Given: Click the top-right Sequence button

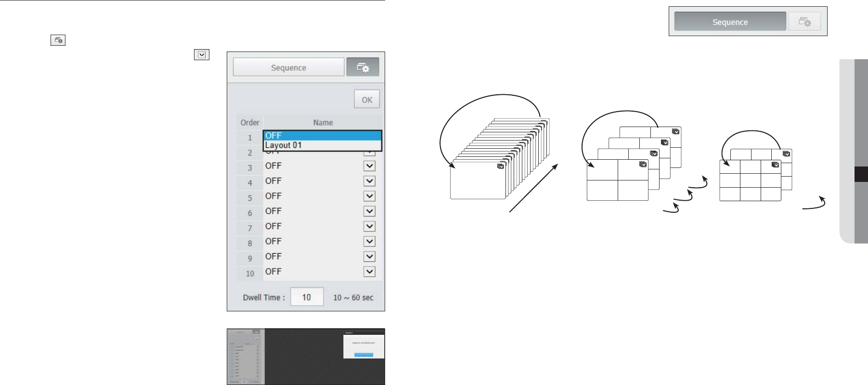Looking at the screenshot, I should coord(730,22).
